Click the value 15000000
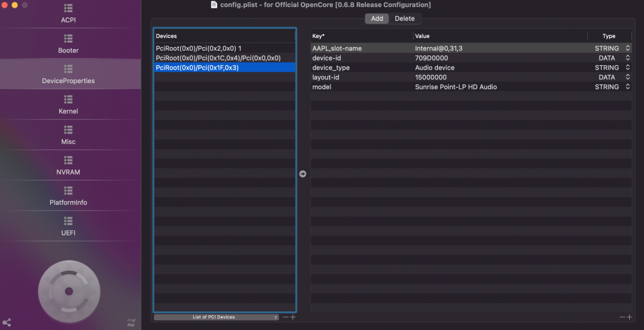 pos(430,77)
